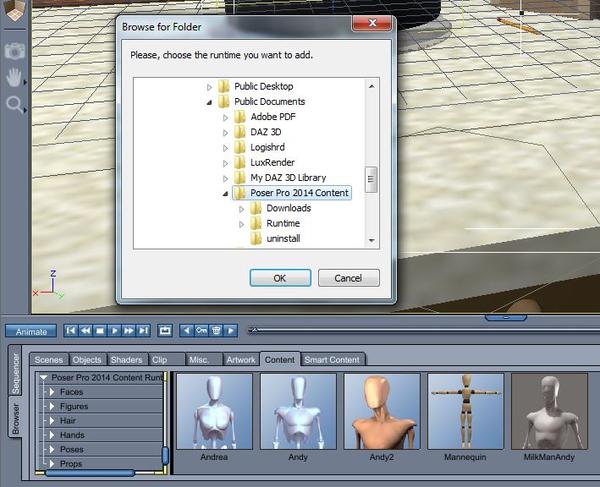Expand DAZ 3D folder arrow
This screenshot has height=487, width=600.
click(x=225, y=133)
